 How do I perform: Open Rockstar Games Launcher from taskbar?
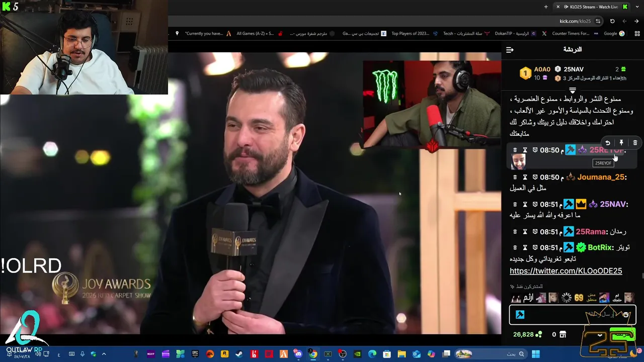pyautogui.click(x=224, y=354)
